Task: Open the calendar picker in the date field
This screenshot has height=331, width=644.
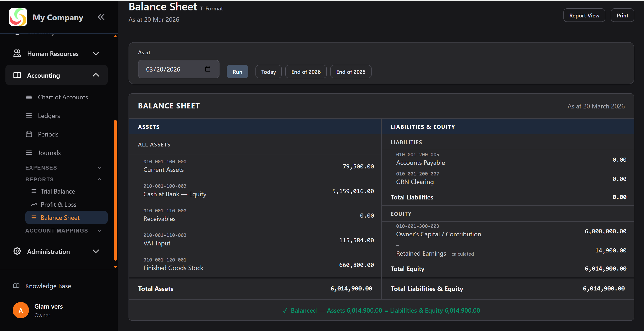Action: [208, 69]
